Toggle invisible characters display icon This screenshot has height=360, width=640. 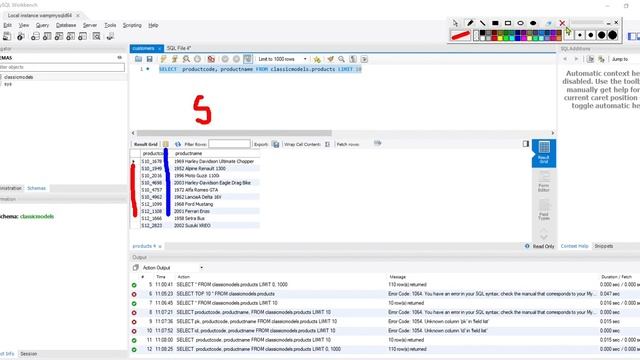point(353,59)
